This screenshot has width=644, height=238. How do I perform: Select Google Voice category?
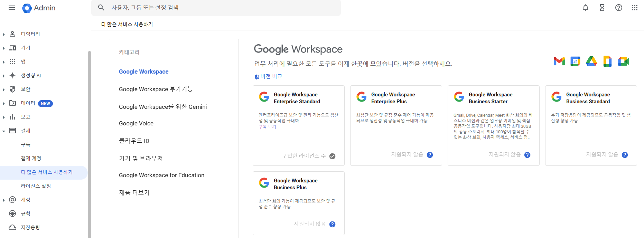click(136, 123)
